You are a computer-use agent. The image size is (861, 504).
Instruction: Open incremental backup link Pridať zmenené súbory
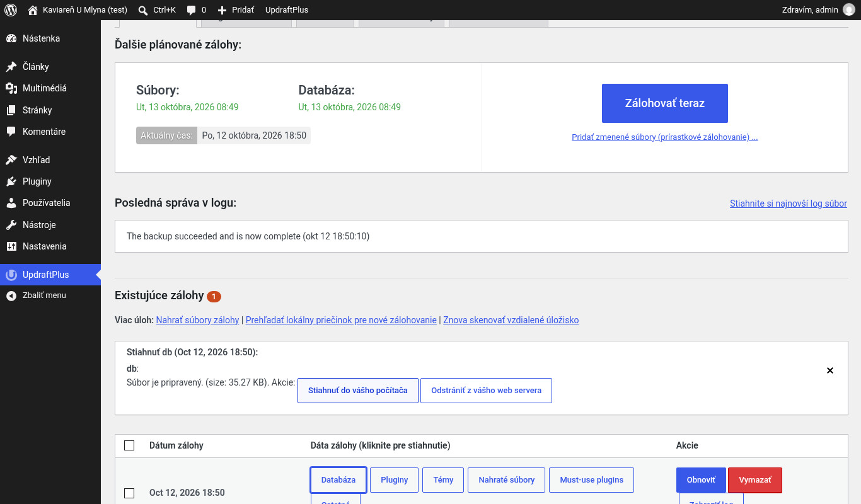665,137
